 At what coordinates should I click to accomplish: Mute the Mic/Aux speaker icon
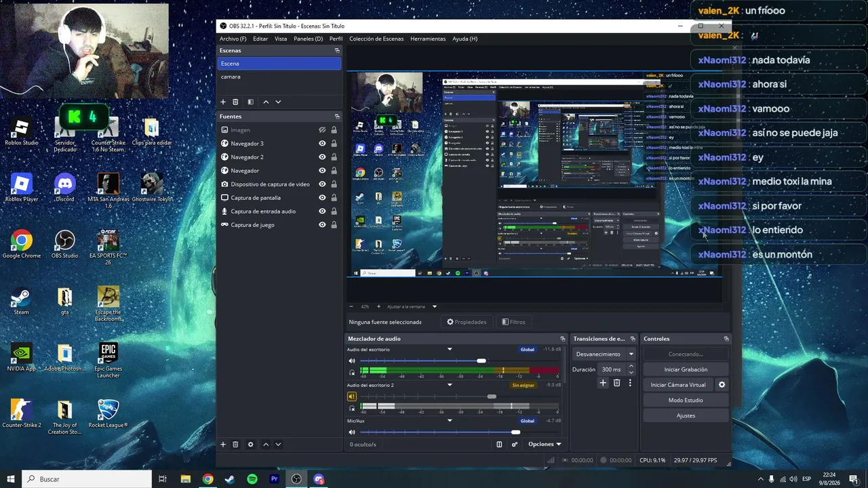click(352, 432)
